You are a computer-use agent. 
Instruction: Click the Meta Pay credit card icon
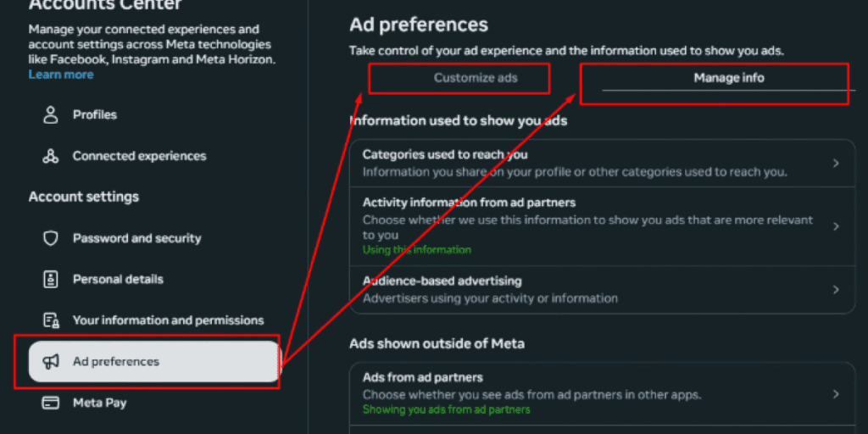pyautogui.click(x=50, y=403)
